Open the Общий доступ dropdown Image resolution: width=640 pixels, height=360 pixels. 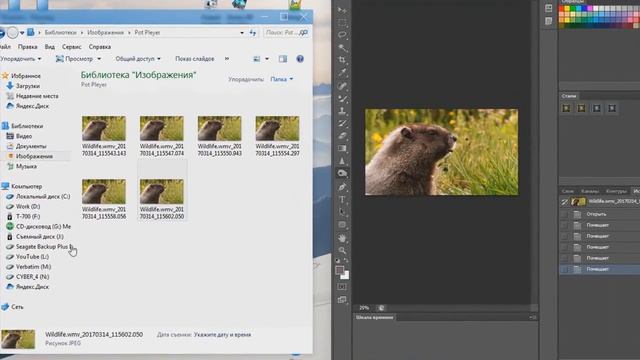point(138,59)
